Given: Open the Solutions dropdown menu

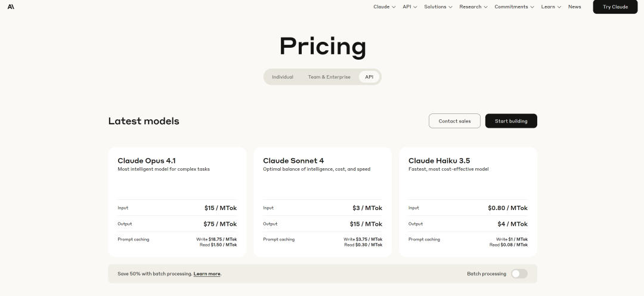Looking at the screenshot, I should click(438, 7).
